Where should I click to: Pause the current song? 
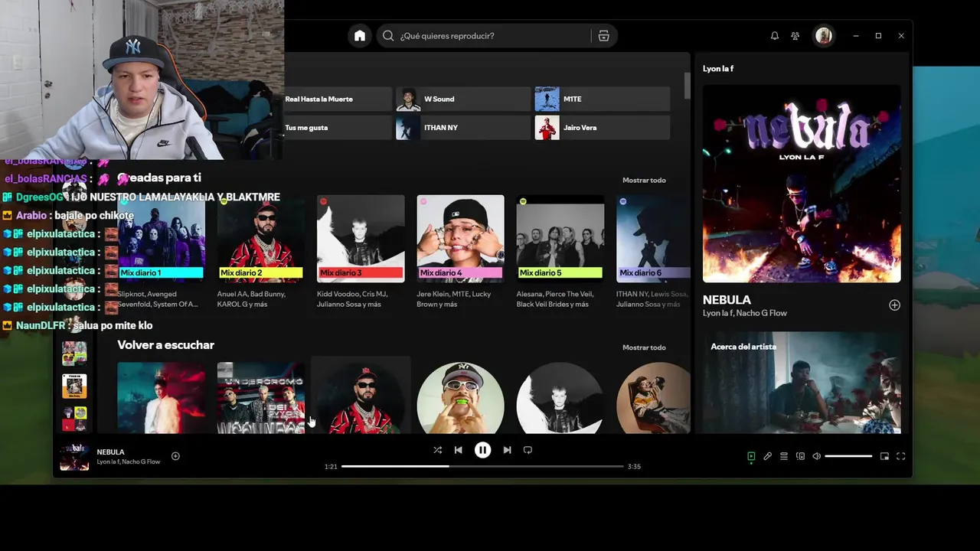pyautogui.click(x=482, y=450)
